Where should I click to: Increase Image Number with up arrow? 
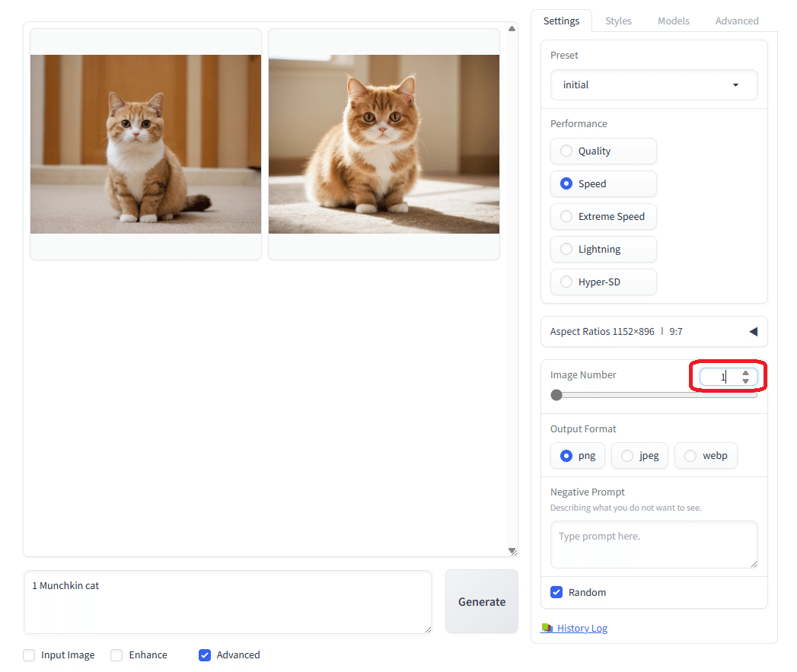tap(745, 373)
